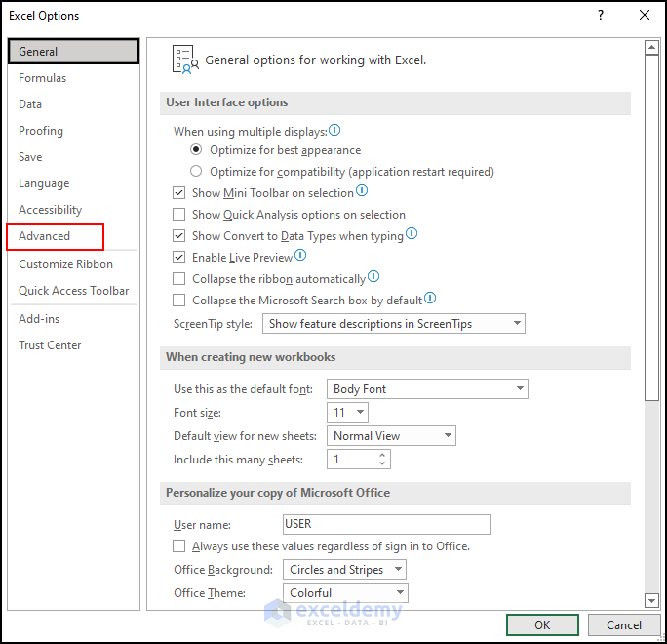Enable Show Quick Analysis options on selection
Viewport: 667px width, 644px height.
pyautogui.click(x=178, y=214)
